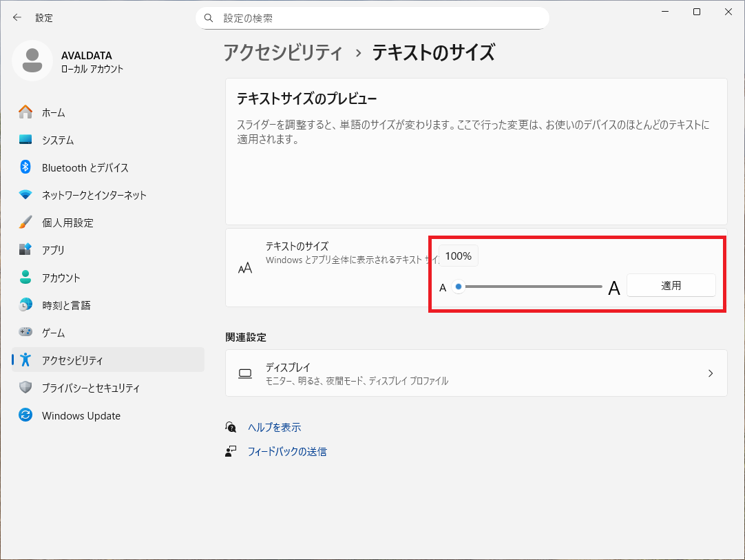Click アクセシビリティ breadcrumb in the header
The height and width of the screenshot is (560, 745).
[x=283, y=52]
